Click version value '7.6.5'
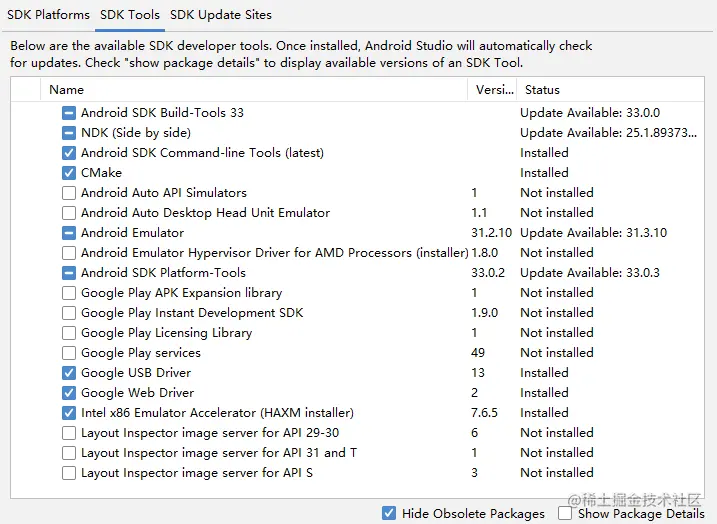 tap(484, 413)
